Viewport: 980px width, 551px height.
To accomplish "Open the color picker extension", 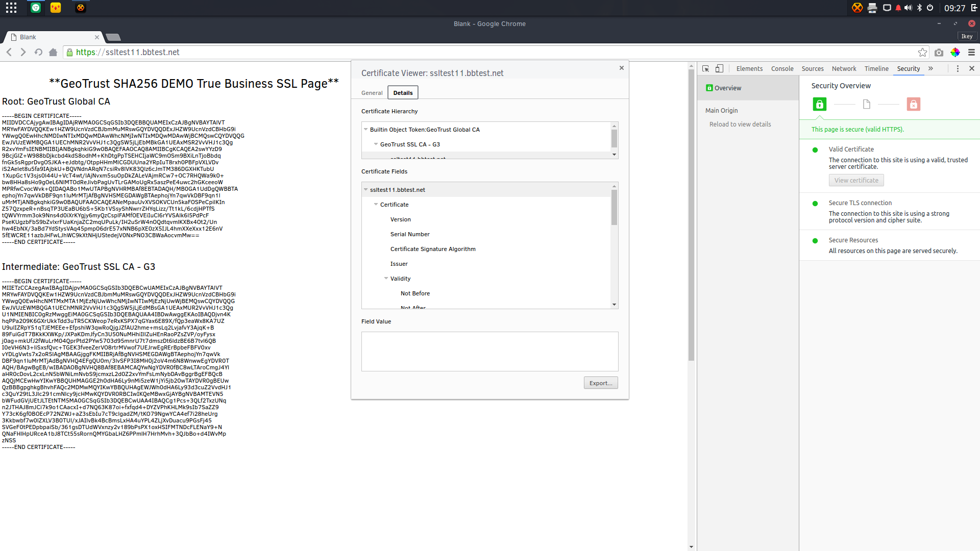I will click(x=955, y=52).
